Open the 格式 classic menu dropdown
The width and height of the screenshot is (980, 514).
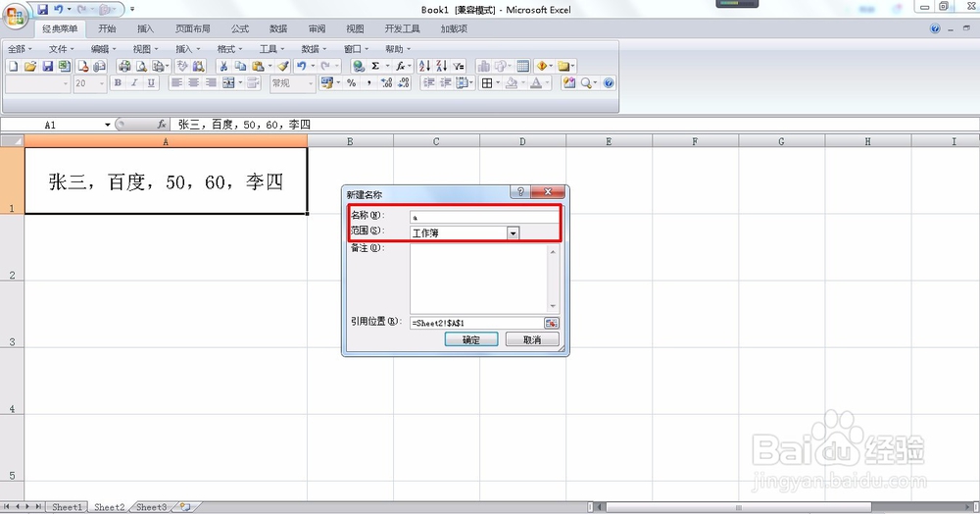pos(229,49)
